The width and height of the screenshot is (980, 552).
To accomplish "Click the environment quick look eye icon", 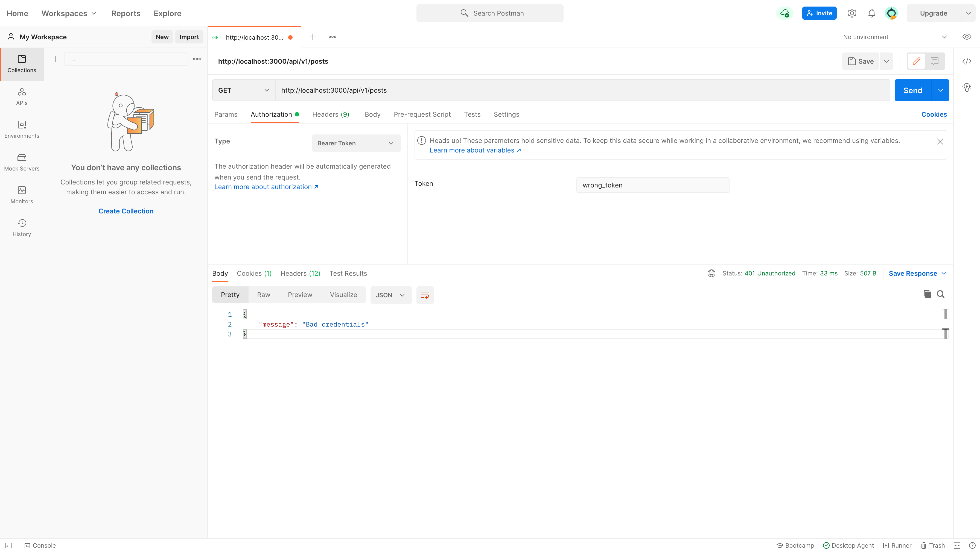I will 967,37.
